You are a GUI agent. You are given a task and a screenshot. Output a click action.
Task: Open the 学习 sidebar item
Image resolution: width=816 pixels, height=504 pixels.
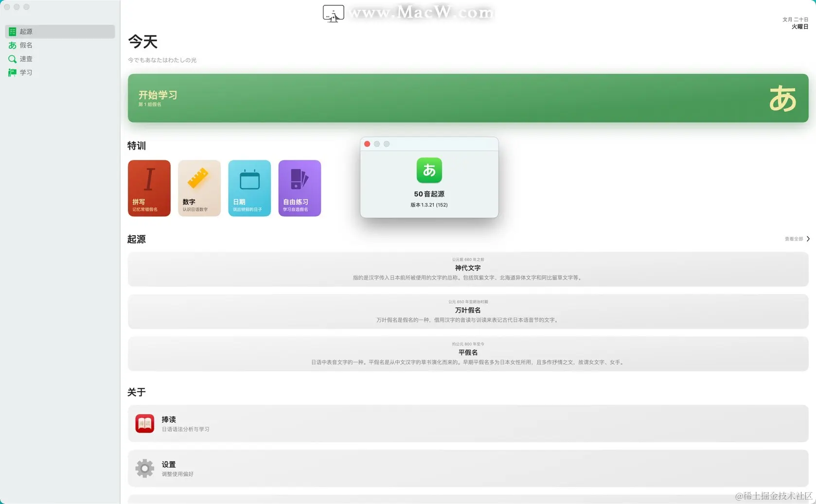pyautogui.click(x=60, y=72)
